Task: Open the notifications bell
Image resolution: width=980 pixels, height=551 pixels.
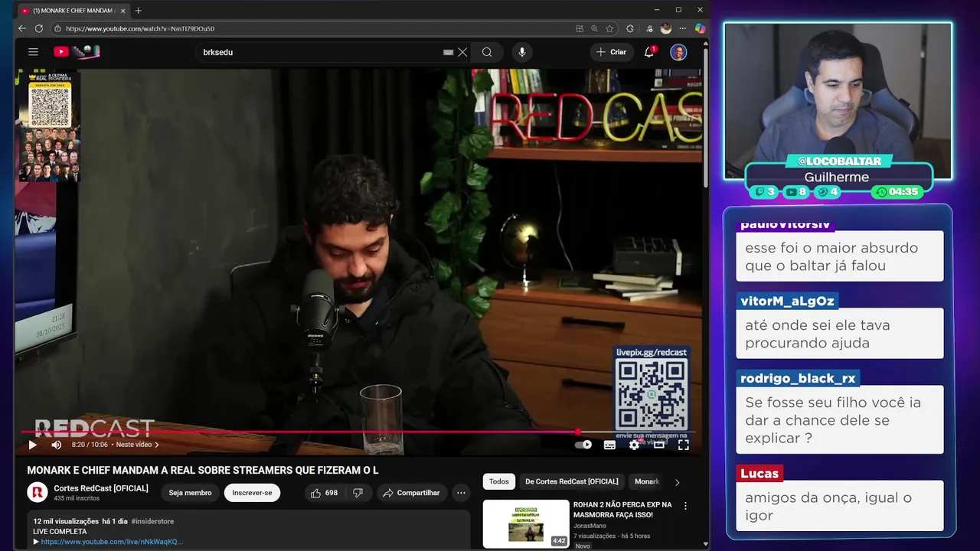Action: (x=649, y=52)
